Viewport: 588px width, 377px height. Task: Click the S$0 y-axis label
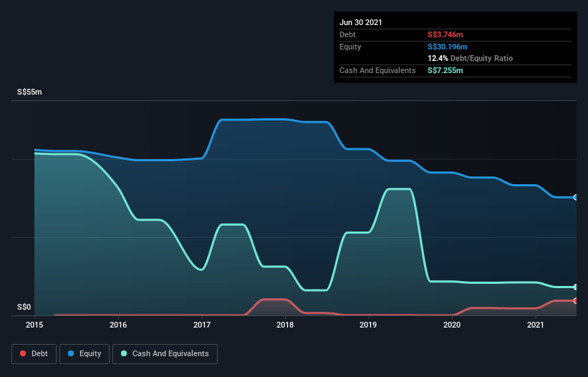(x=24, y=307)
